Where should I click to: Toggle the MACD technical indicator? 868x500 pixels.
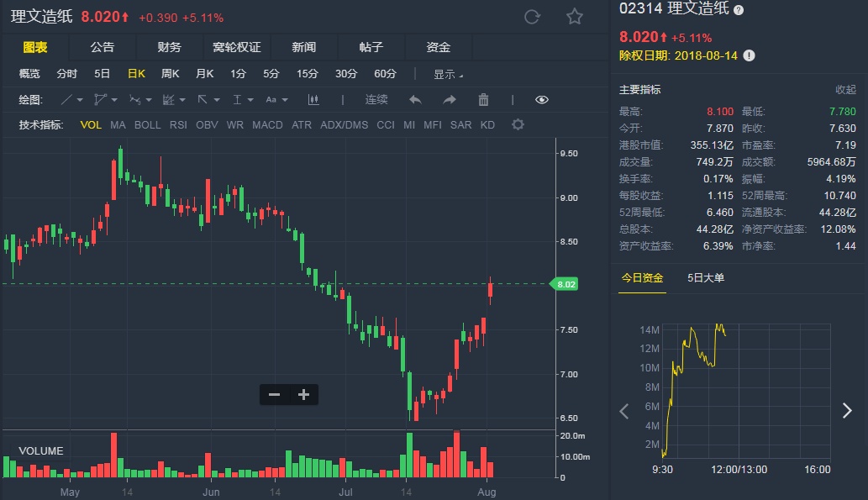click(x=267, y=125)
